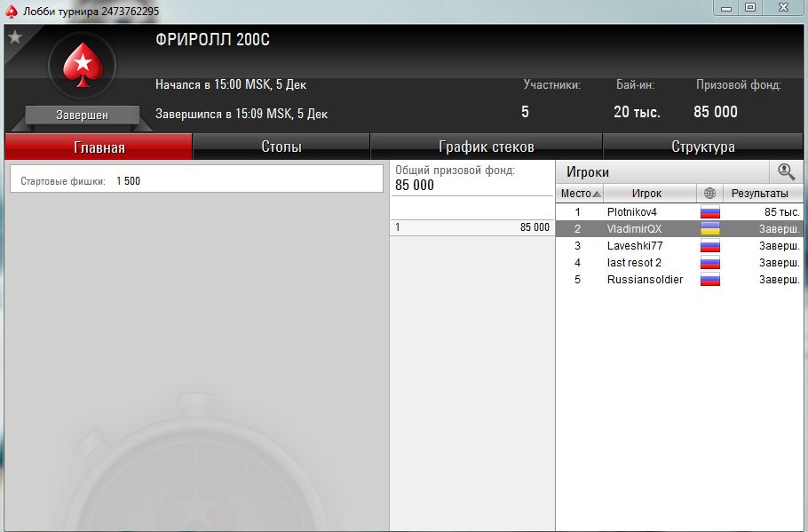This screenshot has width=808, height=532.
Task: Close the tournament lobby window
Action: click(783, 8)
